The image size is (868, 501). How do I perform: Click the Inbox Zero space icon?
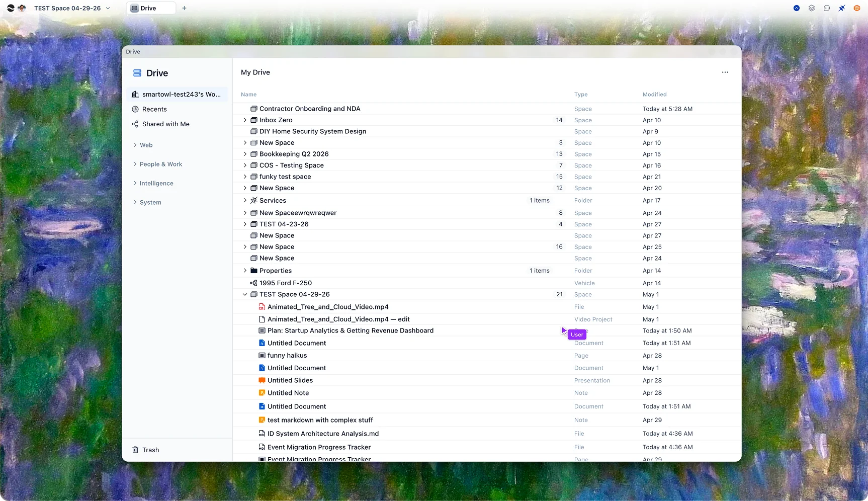tap(254, 120)
